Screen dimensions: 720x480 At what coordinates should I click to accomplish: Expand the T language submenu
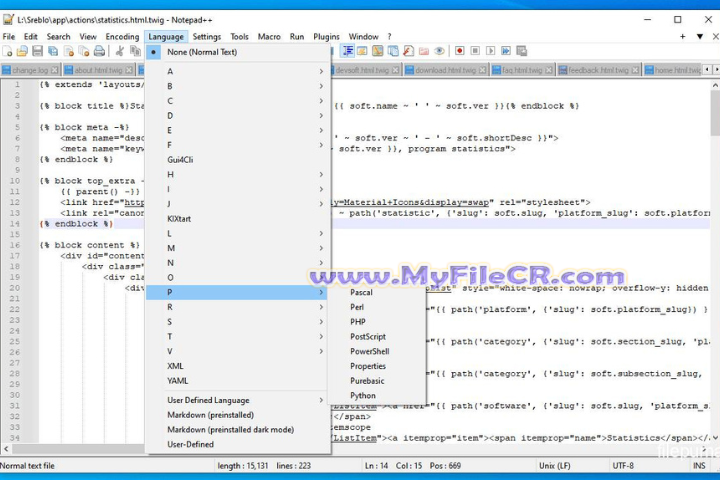coord(238,336)
